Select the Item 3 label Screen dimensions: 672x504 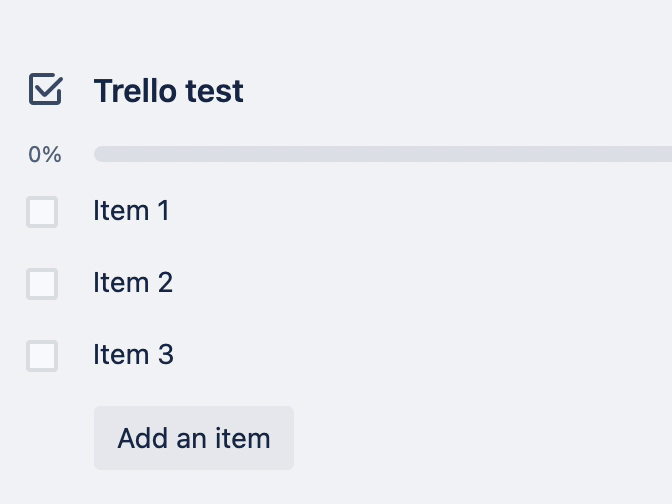133,354
